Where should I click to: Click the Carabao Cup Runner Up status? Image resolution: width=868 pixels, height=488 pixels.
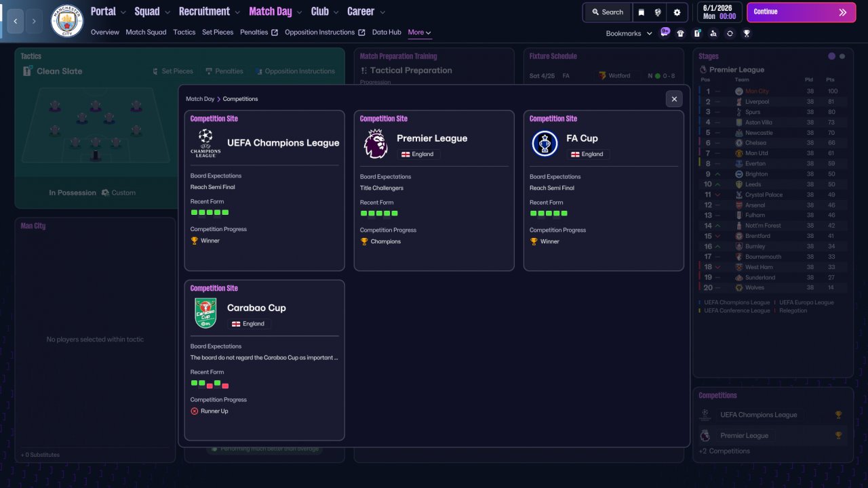click(x=210, y=411)
